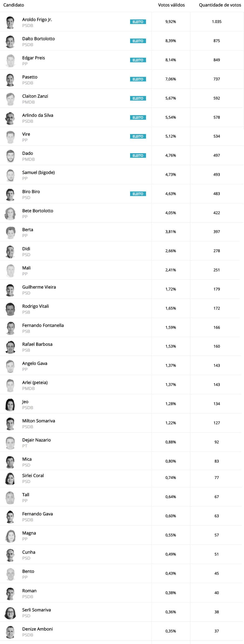The image size is (244, 644).
Task: Click Dalto Bortolotto's portrait thumbnail
Action: pos(10,42)
